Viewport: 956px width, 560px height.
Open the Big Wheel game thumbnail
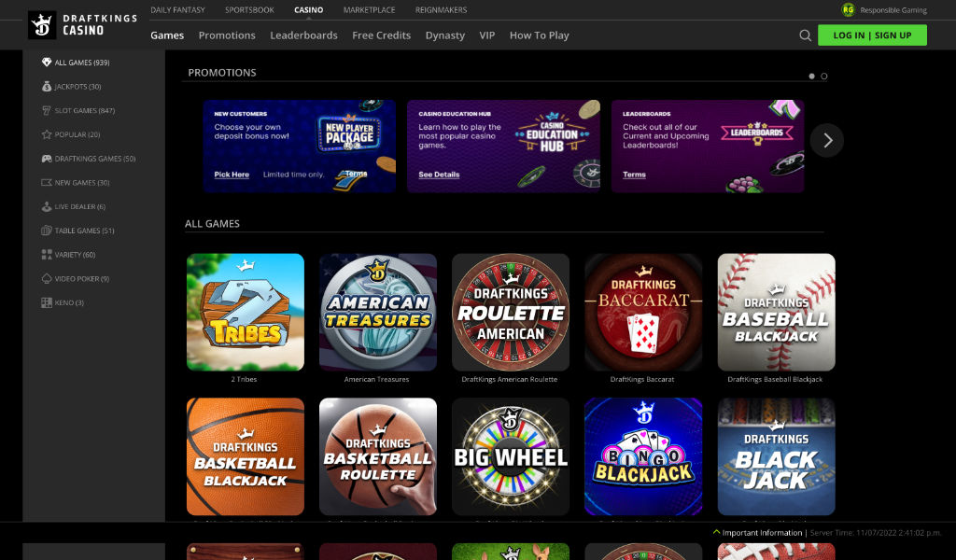[511, 456]
